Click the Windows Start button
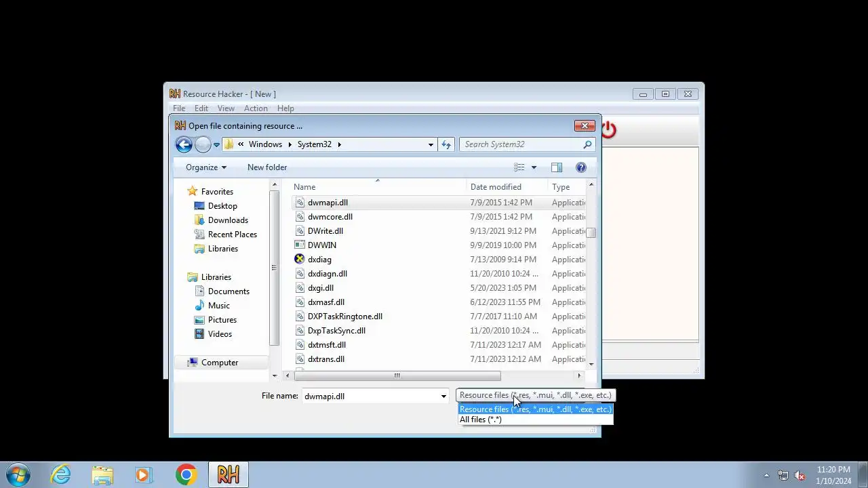Screen dimensions: 868x488 pyautogui.click(x=18, y=474)
